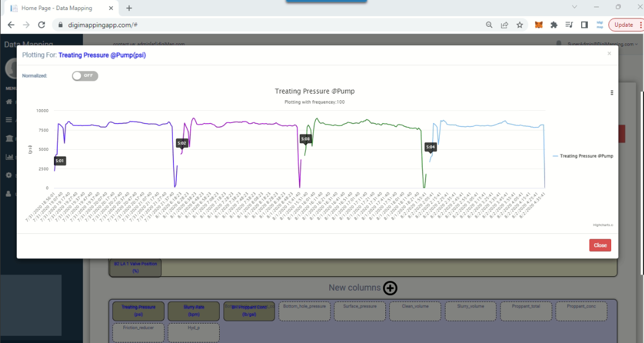Toggle the browser side panel icon
The image size is (644, 343).
click(x=584, y=25)
